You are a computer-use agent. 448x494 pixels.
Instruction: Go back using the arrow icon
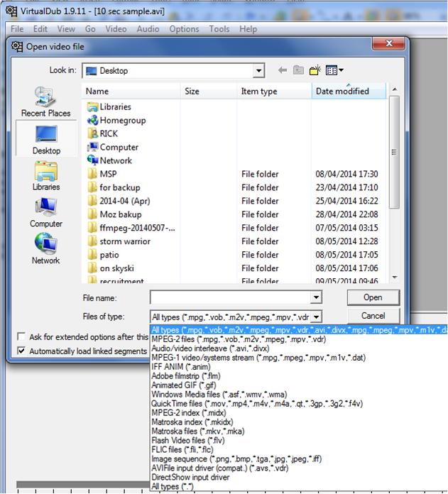click(283, 70)
